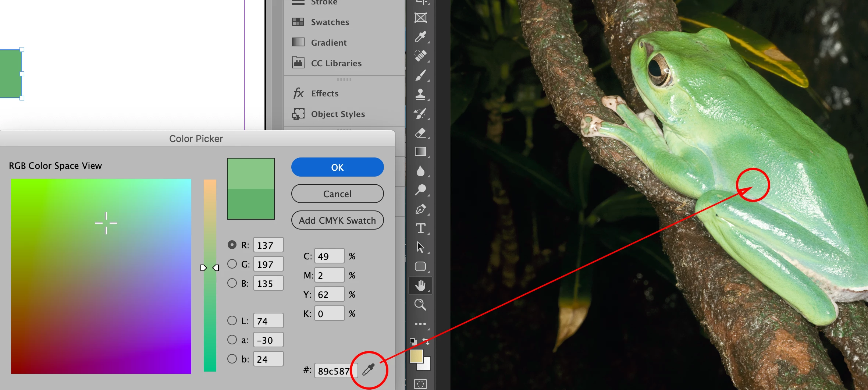Select the R radio button
Viewport: 868px width, 390px height.
[232, 245]
